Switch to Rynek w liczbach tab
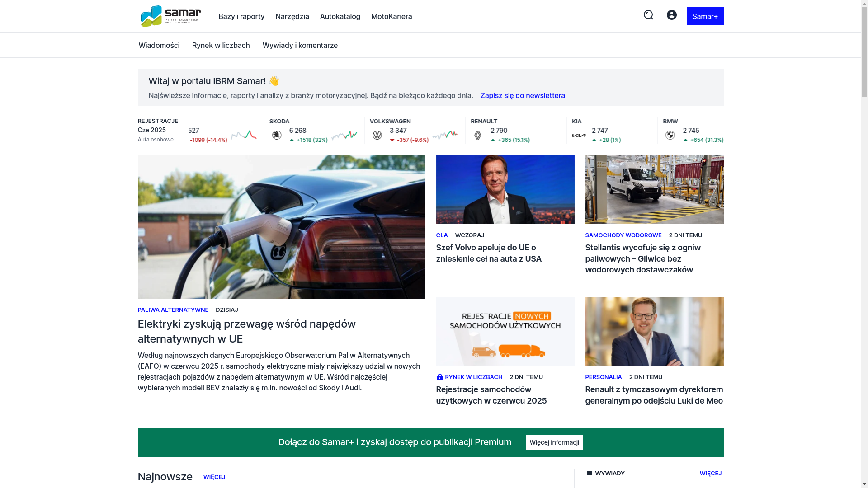The height and width of the screenshot is (488, 868). tap(221, 45)
